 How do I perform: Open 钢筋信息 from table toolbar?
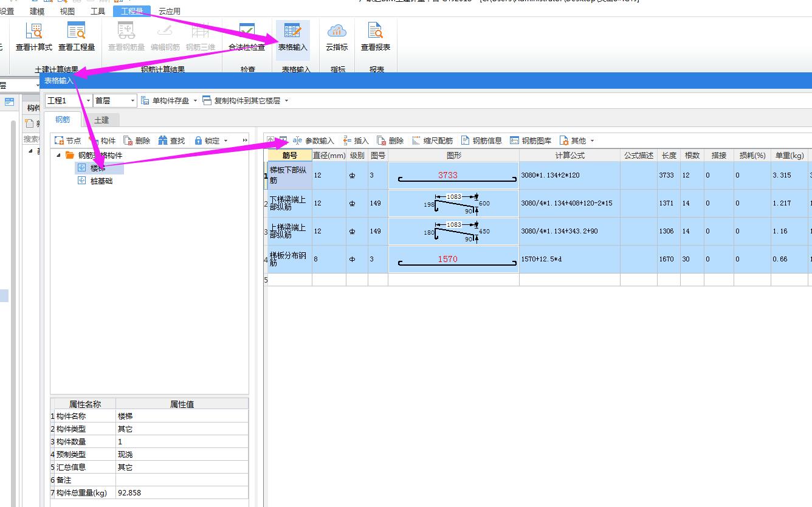[482, 140]
